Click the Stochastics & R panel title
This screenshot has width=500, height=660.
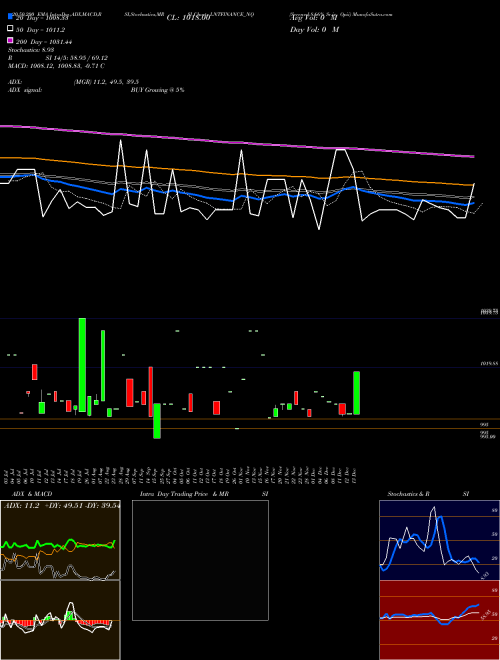(x=408, y=494)
